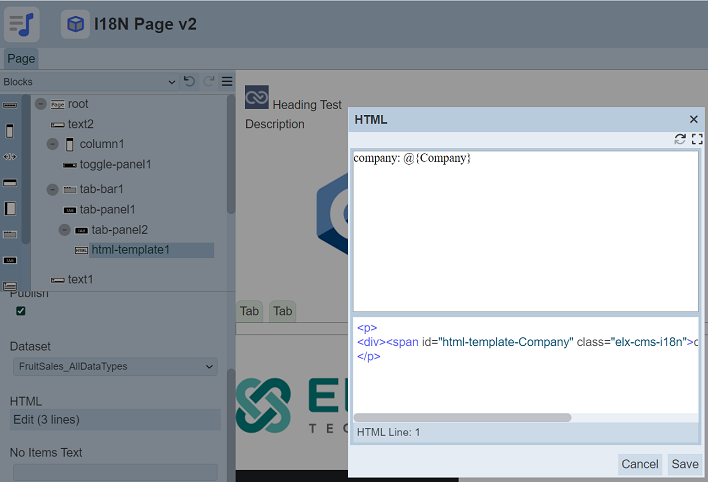Select the toggle-panel1 tree item
This screenshot has height=482, width=708.
(x=115, y=164)
